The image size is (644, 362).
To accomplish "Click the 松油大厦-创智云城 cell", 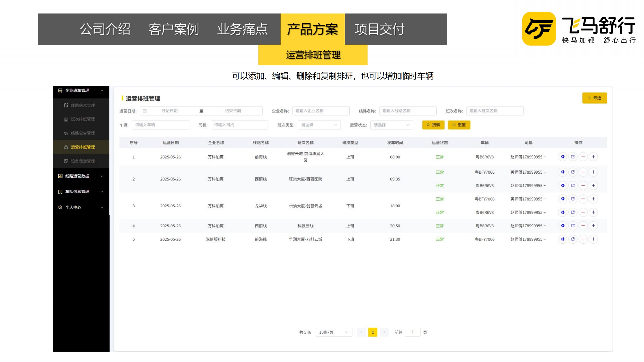I will click(306, 206).
